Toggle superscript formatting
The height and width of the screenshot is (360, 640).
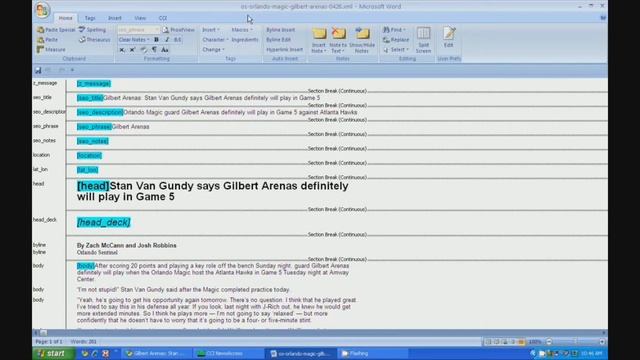coord(133,50)
